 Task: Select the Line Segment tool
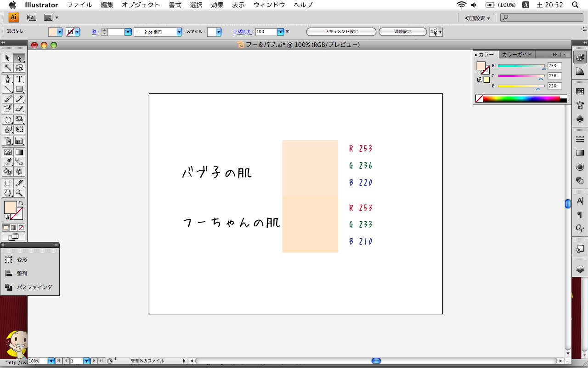click(x=7, y=89)
